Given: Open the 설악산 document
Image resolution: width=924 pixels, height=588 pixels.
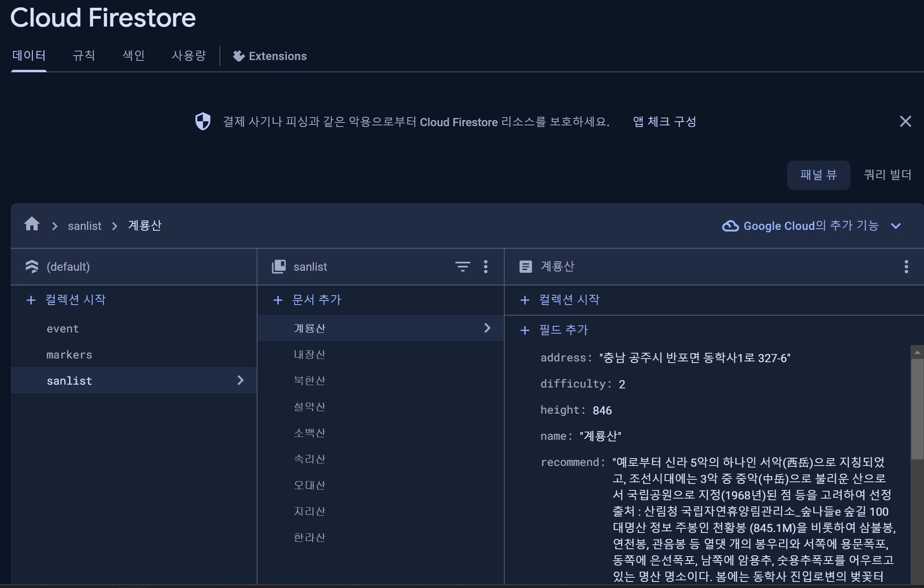Looking at the screenshot, I should click(380, 406).
